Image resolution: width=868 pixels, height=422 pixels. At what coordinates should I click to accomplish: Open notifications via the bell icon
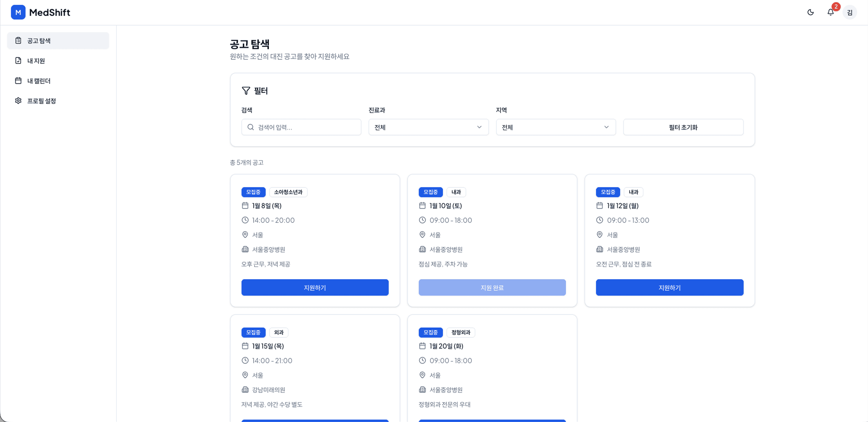click(x=830, y=12)
